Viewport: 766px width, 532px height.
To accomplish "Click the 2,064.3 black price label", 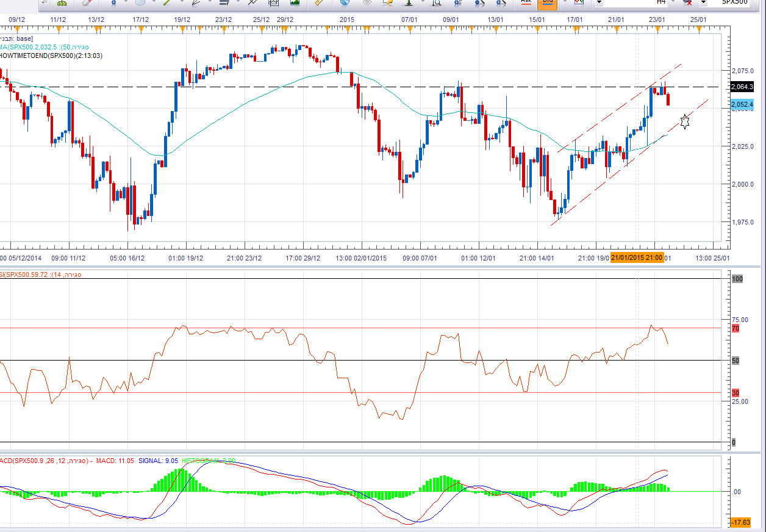I will pyautogui.click(x=742, y=87).
